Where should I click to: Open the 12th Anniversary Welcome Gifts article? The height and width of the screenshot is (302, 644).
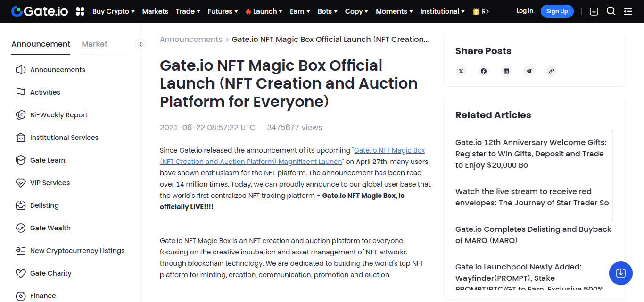531,154
